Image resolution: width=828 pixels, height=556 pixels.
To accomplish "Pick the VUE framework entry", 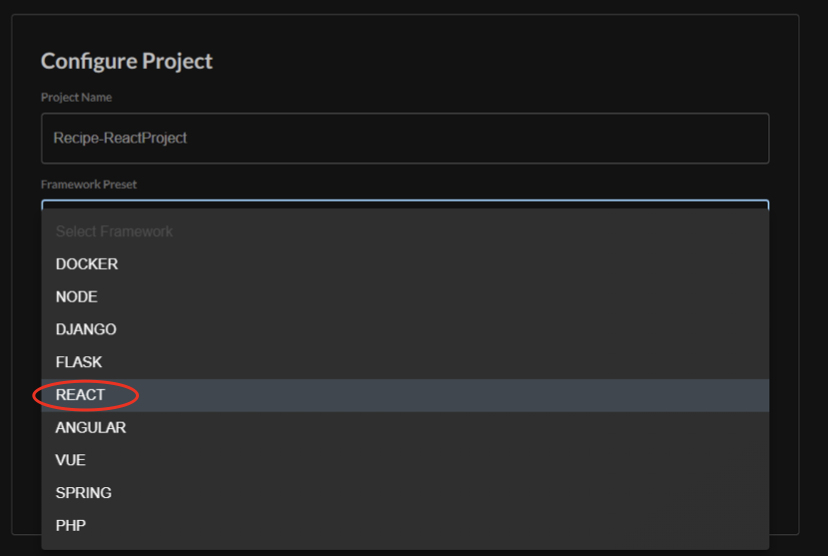I will [x=71, y=460].
